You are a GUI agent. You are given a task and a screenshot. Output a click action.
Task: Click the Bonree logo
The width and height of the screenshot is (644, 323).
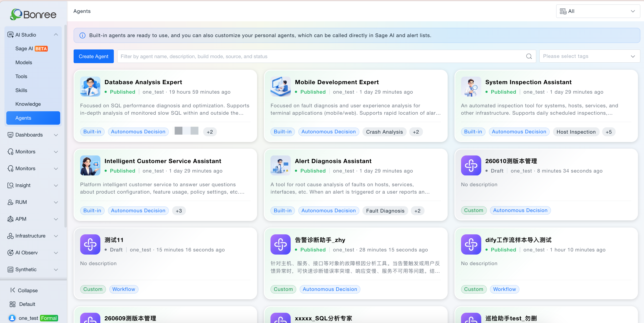(33, 14)
